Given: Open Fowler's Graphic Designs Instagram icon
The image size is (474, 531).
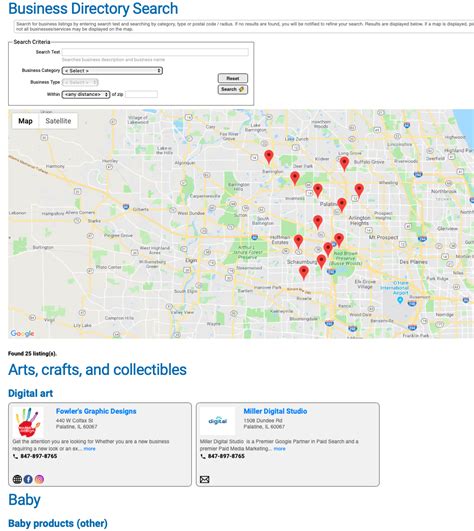Looking at the screenshot, I should [39, 479].
